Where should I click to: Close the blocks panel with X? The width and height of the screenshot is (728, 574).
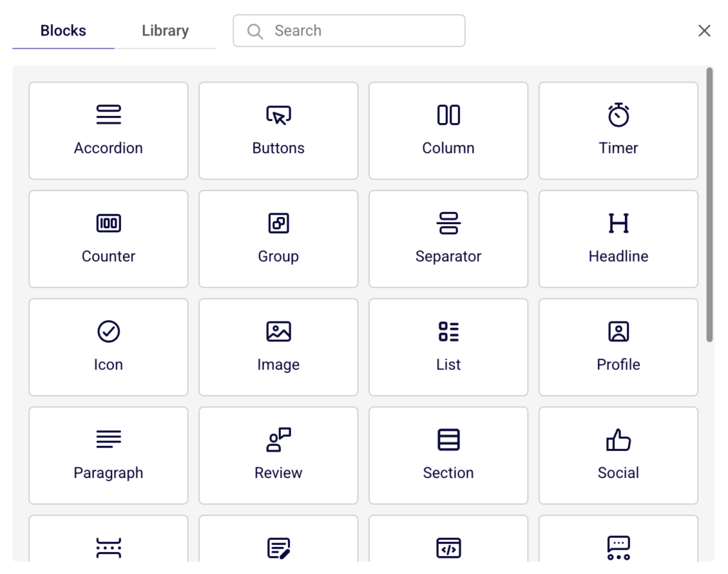pyautogui.click(x=705, y=31)
